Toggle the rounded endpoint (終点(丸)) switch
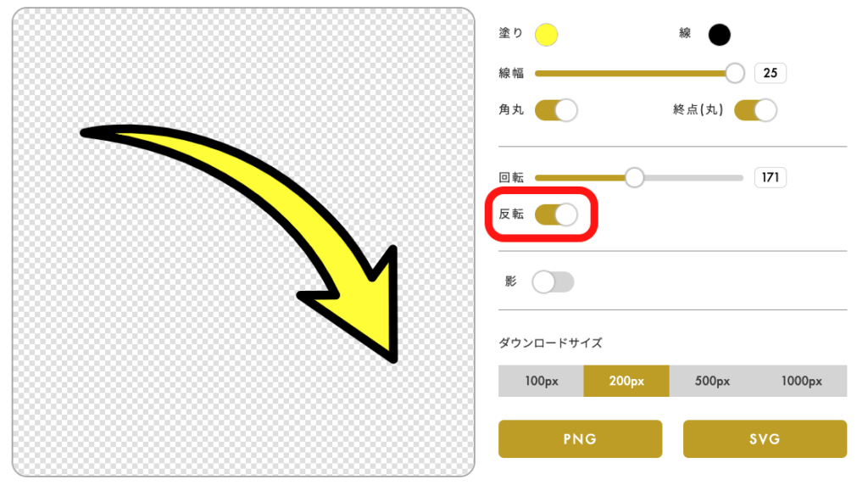 (755, 110)
